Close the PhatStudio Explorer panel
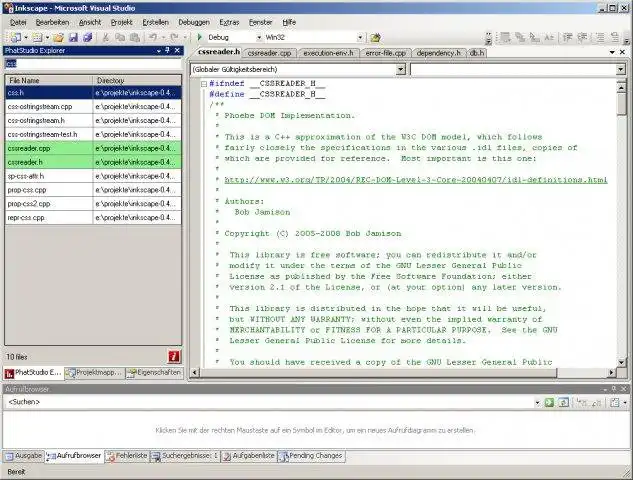The height and width of the screenshot is (480, 633). 177,50
